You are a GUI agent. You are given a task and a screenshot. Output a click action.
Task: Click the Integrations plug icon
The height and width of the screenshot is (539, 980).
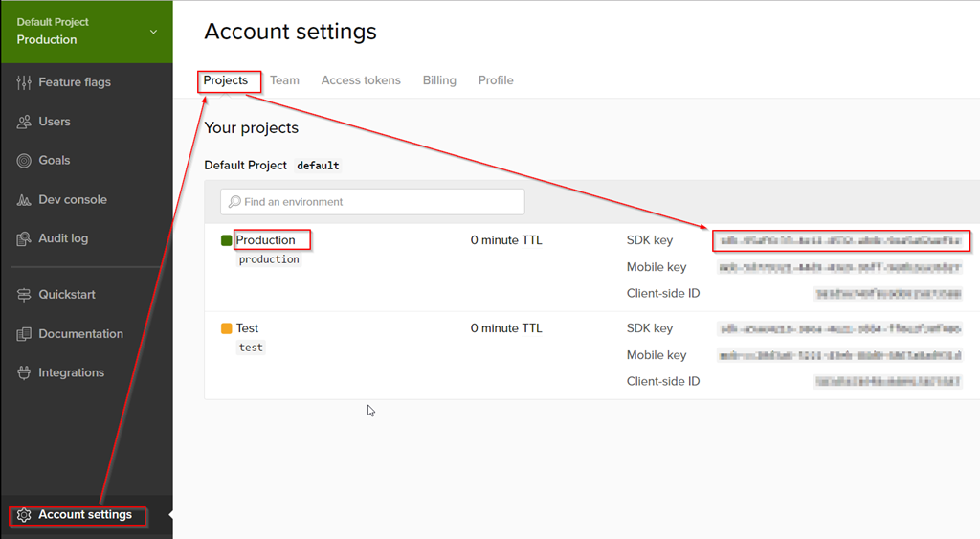(x=24, y=373)
